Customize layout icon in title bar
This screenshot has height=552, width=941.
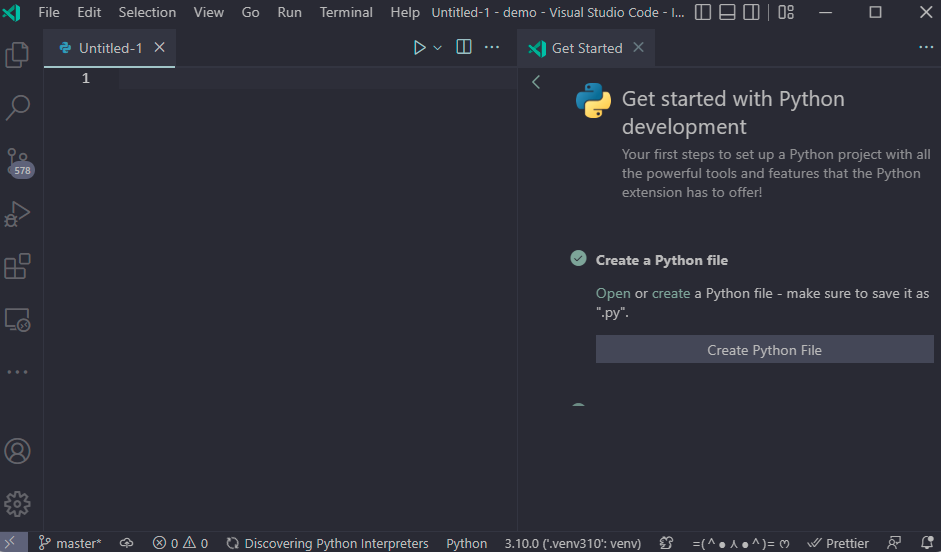click(x=786, y=12)
